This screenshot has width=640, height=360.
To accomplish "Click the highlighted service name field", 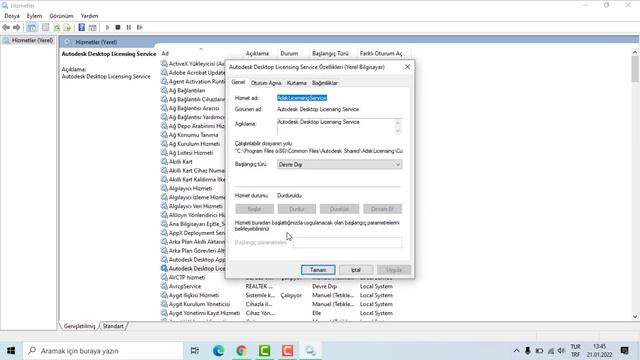I will pyautogui.click(x=302, y=98).
